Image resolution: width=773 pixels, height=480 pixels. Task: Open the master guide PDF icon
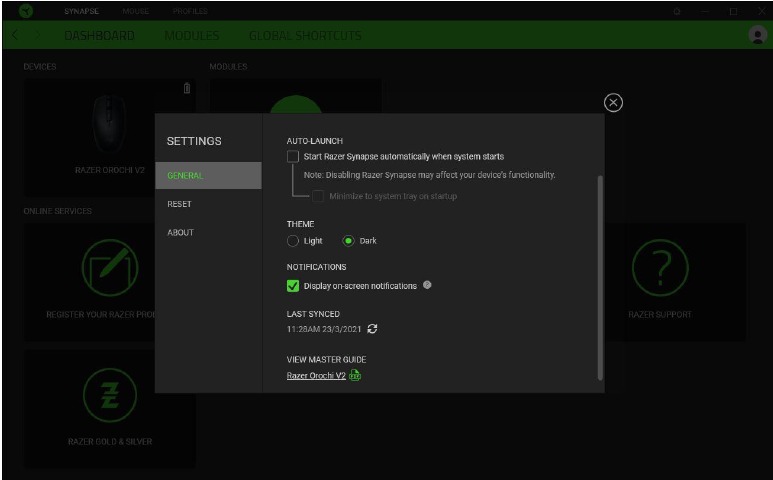click(x=355, y=376)
